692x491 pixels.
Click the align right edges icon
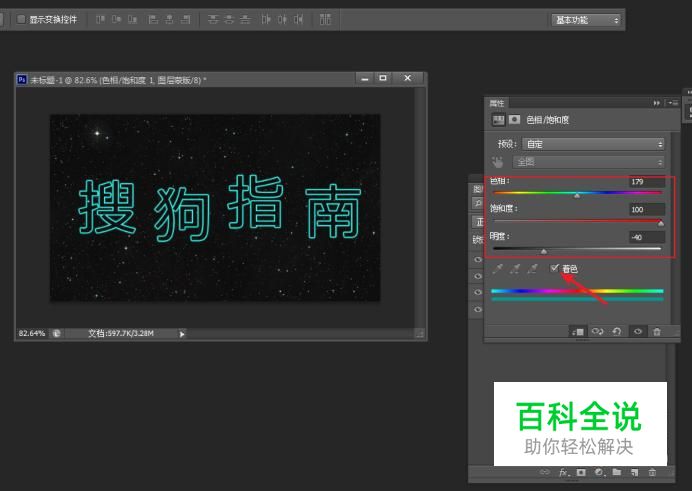pyautogui.click(x=186, y=19)
